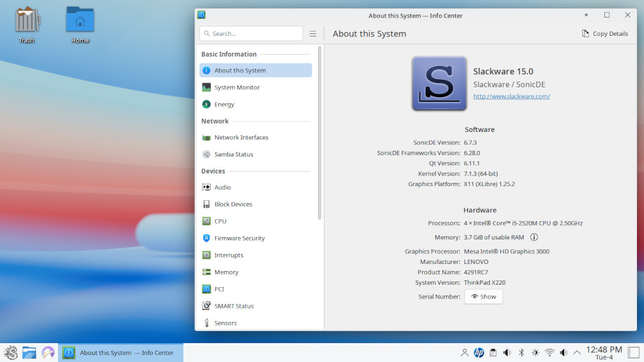
Task: Click the SonicDE Version value 6.7.3
Action: click(x=470, y=143)
